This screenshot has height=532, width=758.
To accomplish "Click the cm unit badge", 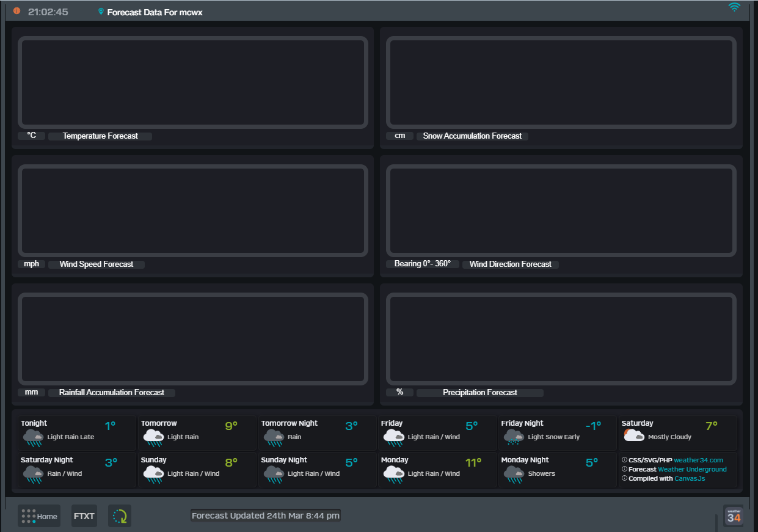I will [x=400, y=136].
